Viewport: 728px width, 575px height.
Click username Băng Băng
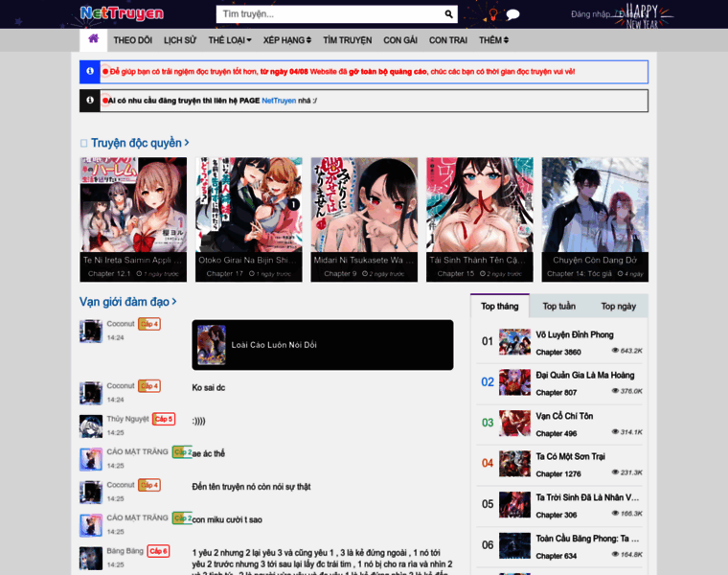[x=125, y=551]
